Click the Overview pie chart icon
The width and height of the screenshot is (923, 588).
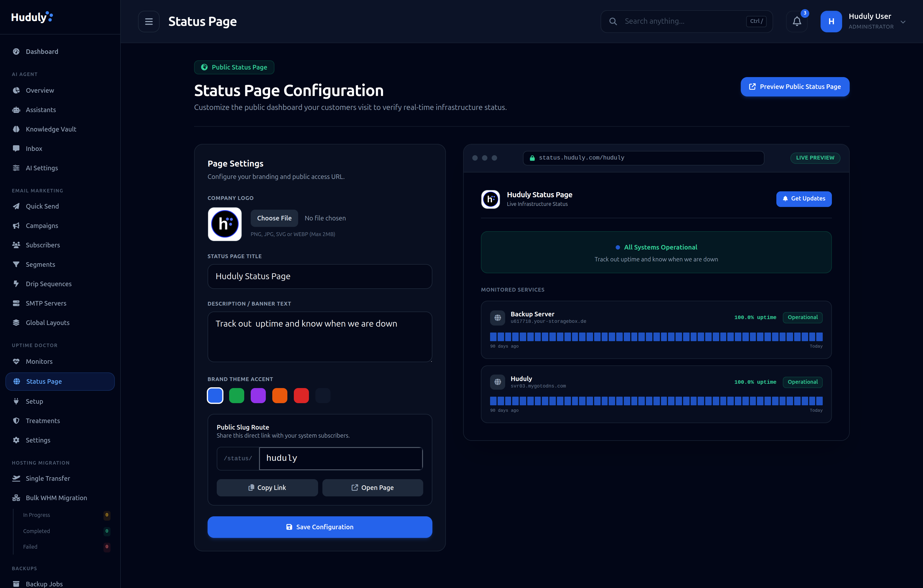tap(16, 90)
